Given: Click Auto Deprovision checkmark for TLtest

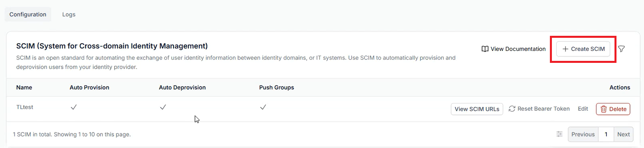Looking at the screenshot, I should [163, 107].
